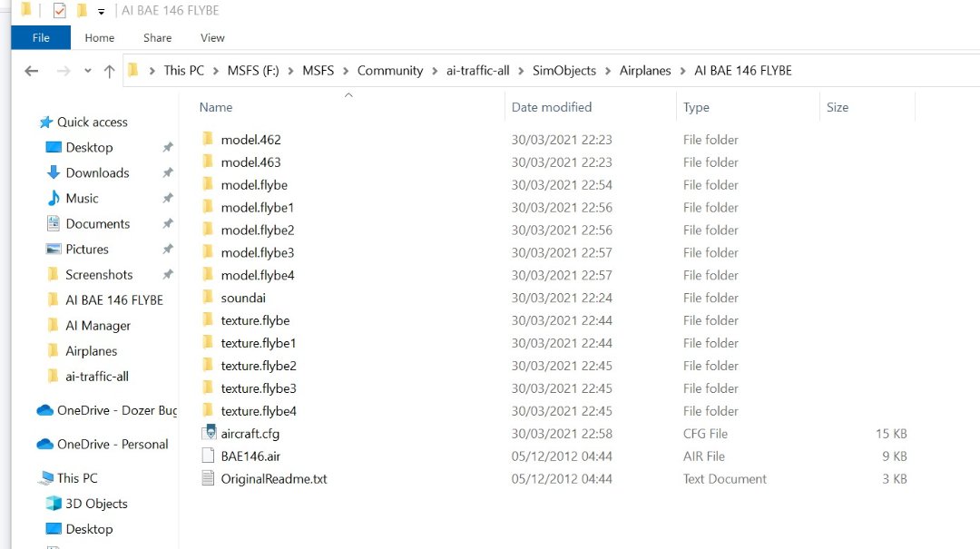Select the texture.flybe2 folder

coord(259,366)
